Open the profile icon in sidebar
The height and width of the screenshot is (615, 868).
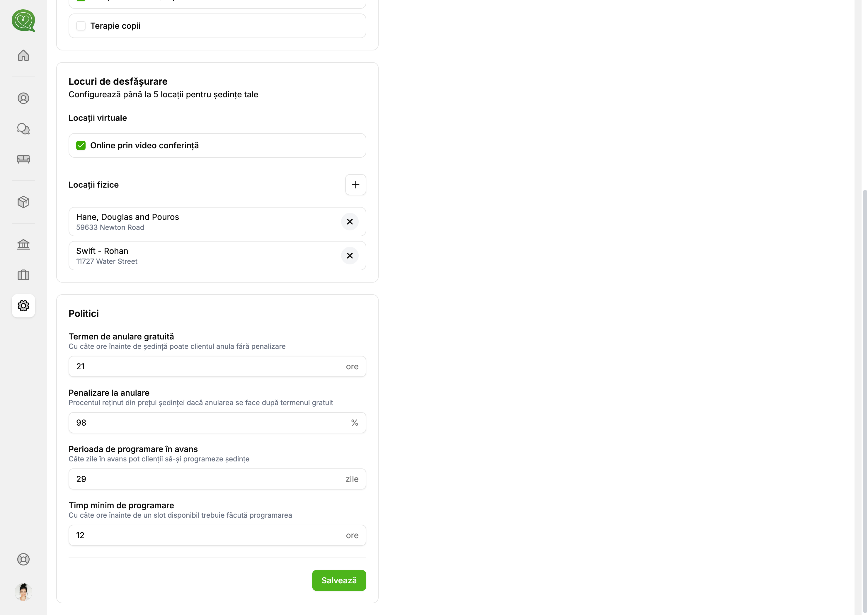(23, 98)
